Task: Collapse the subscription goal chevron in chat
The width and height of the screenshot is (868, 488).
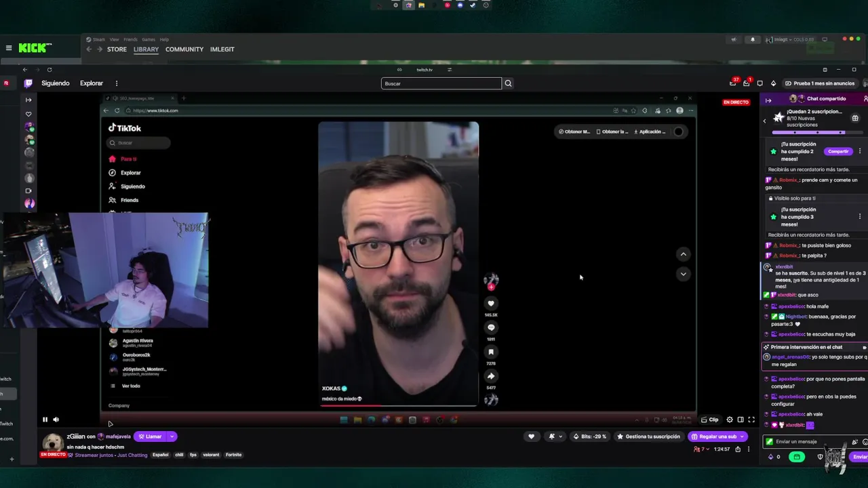Action: coord(764,121)
